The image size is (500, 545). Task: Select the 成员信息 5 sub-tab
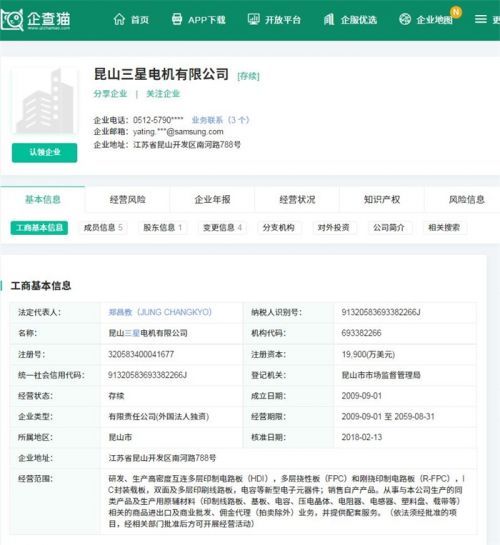[103, 228]
